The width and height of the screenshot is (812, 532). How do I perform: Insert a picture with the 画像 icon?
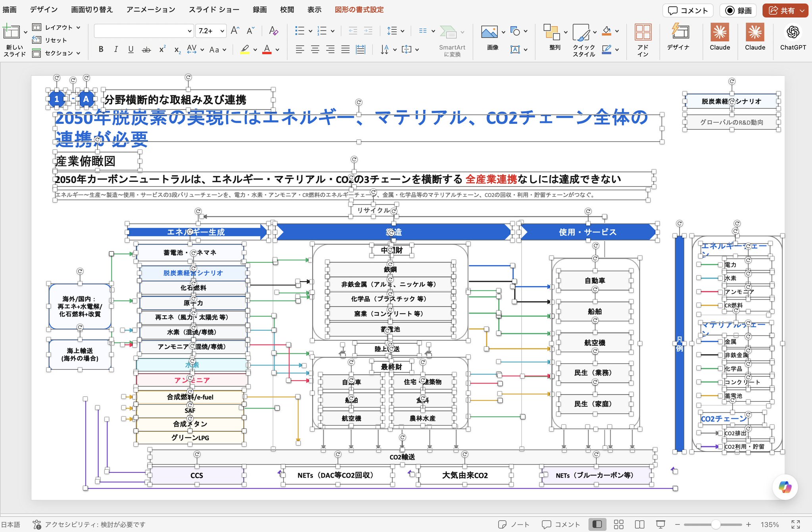point(490,32)
